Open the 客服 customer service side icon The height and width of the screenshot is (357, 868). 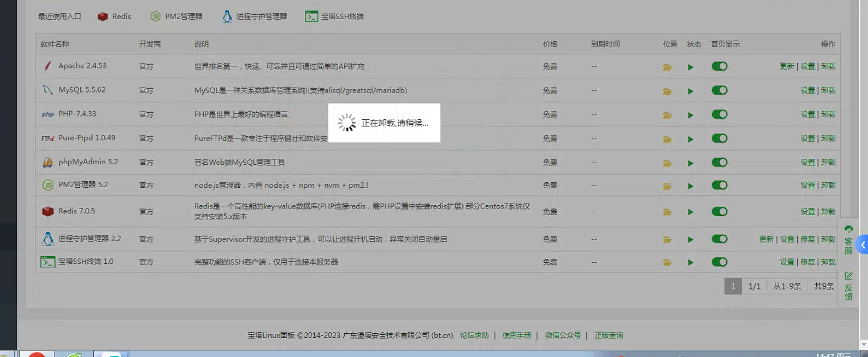(x=848, y=239)
